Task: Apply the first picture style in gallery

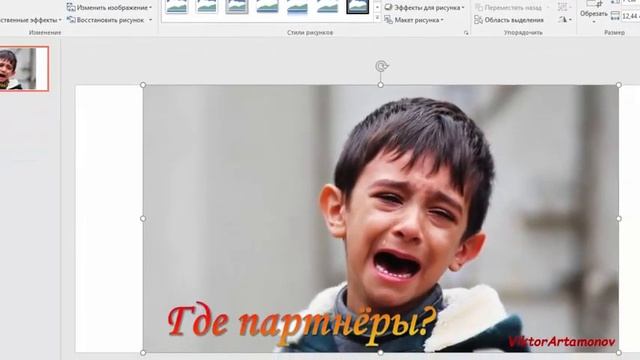Action: 177,7
